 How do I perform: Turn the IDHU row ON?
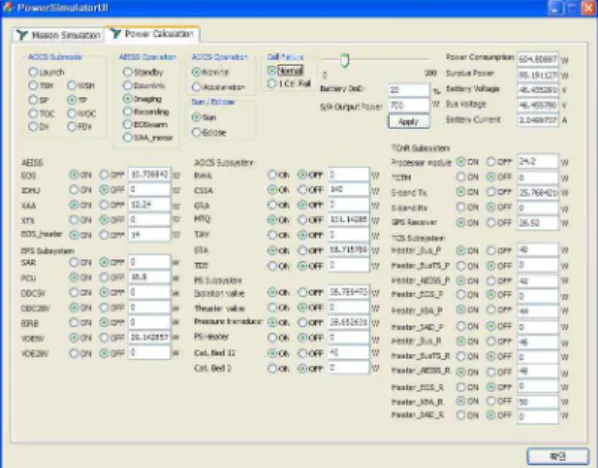[74, 190]
